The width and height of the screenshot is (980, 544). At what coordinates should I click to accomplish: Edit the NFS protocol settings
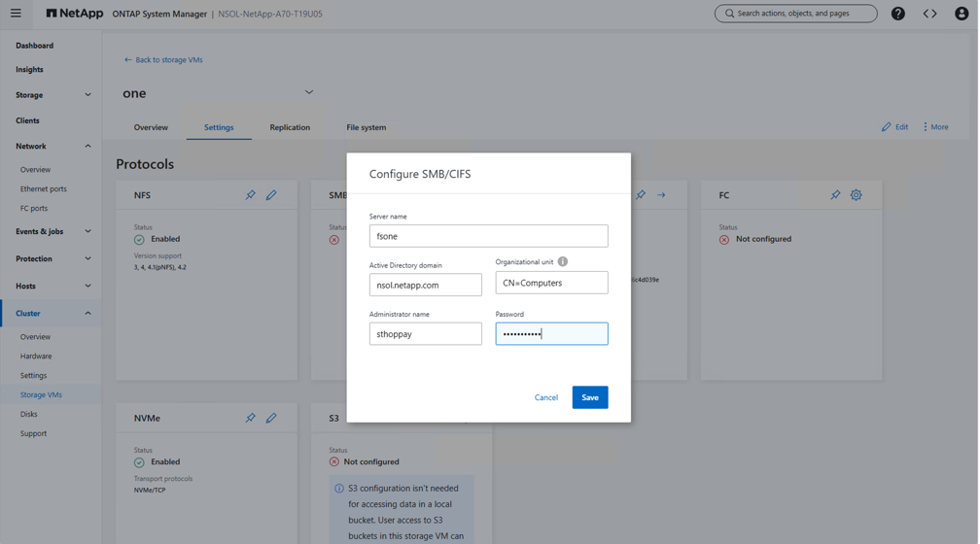pyautogui.click(x=271, y=195)
